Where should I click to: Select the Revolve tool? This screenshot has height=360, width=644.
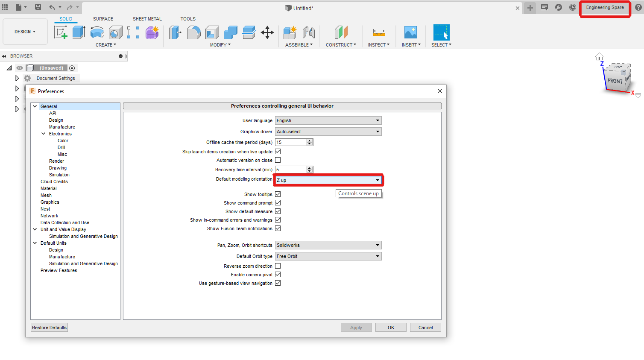(x=97, y=32)
